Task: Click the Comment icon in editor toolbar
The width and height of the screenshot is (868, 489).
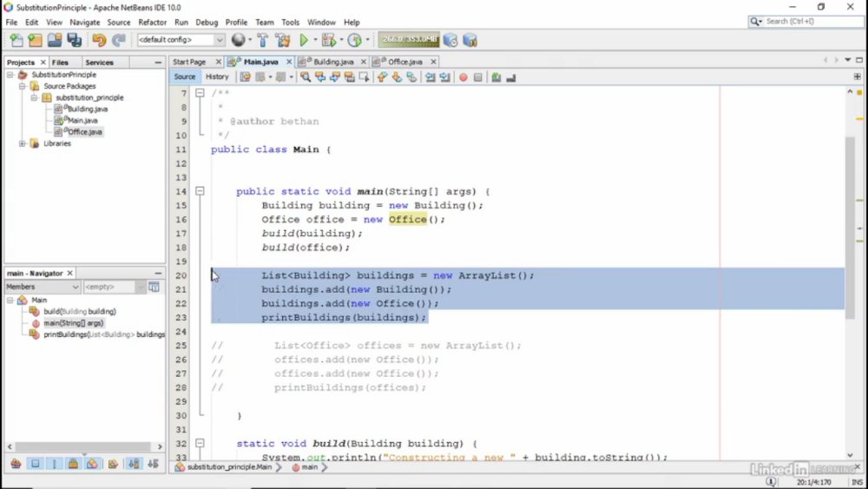Action: pyautogui.click(x=496, y=77)
